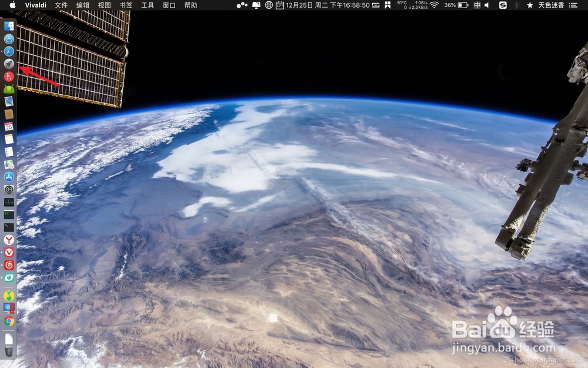The image size is (588, 368).
Task: Open Activity Monitor graph icon
Action: click(x=9, y=202)
